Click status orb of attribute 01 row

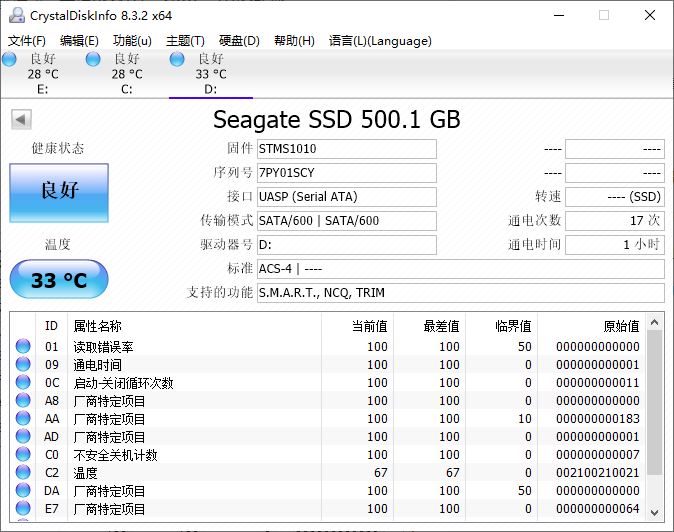[x=23, y=346]
